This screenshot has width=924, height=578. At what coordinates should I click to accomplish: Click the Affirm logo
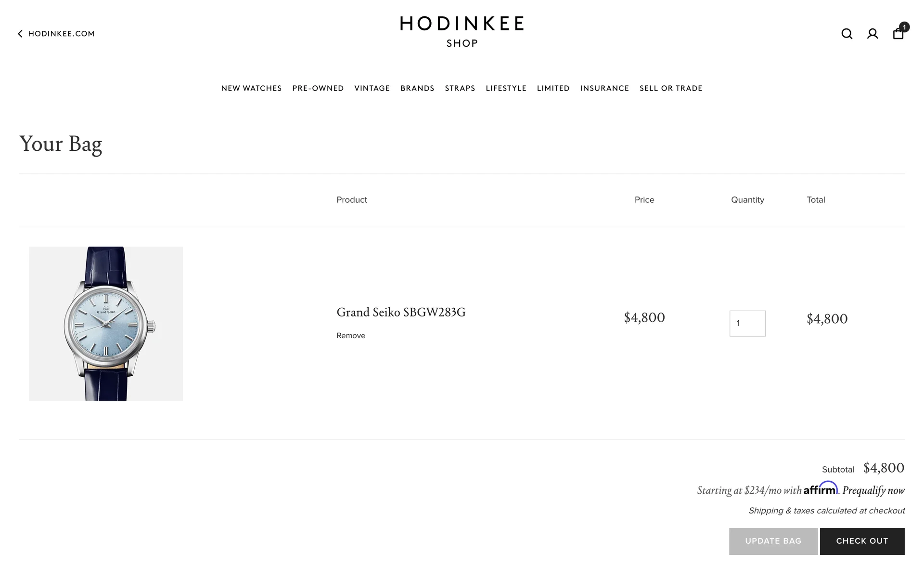pos(821,489)
